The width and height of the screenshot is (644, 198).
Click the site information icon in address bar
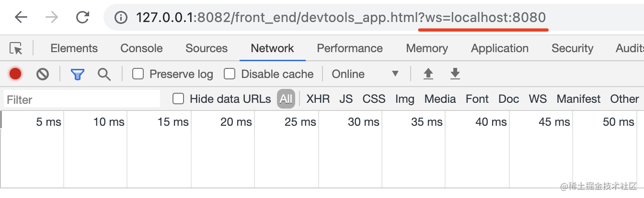point(122,18)
